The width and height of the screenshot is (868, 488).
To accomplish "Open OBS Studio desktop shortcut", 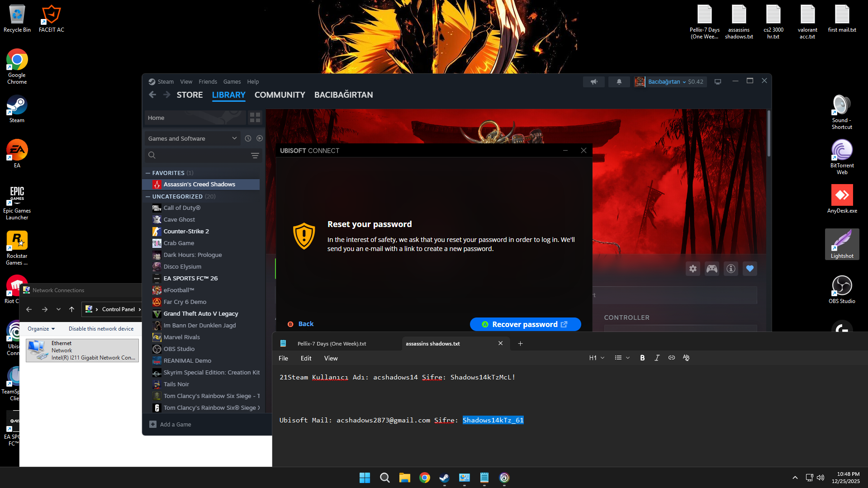I will coord(842,289).
